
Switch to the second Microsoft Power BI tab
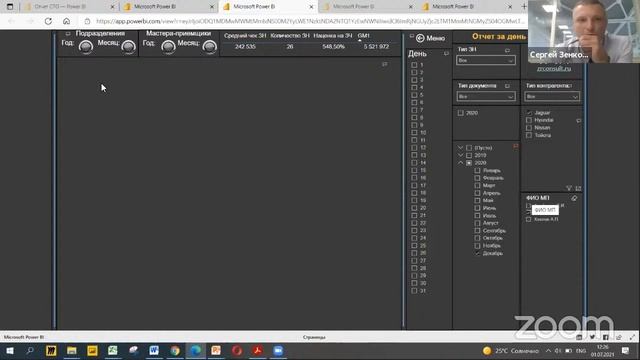pyautogui.click(x=169, y=7)
